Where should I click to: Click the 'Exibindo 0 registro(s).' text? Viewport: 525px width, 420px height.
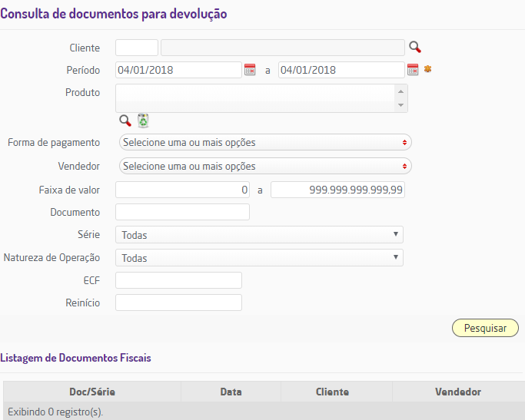[55, 412]
